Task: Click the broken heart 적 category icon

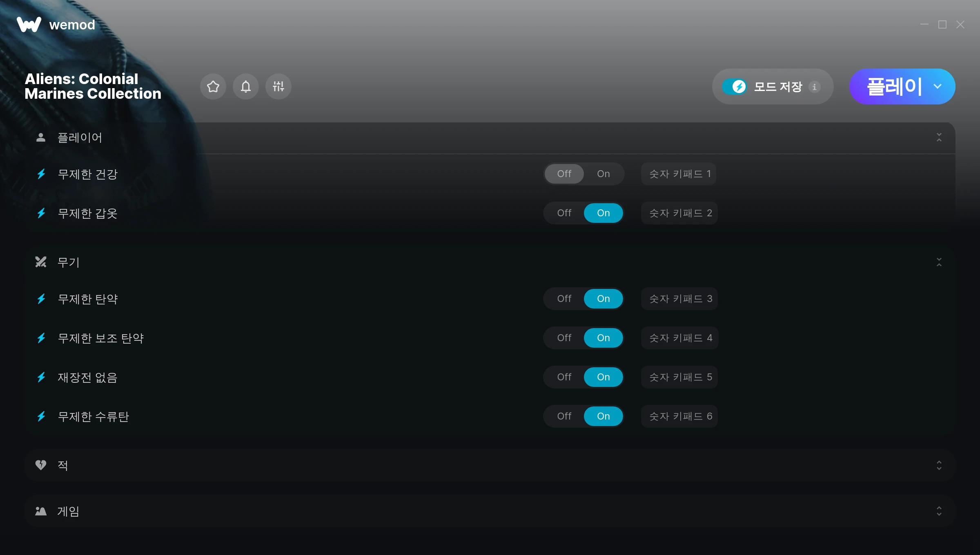Action: (41, 465)
